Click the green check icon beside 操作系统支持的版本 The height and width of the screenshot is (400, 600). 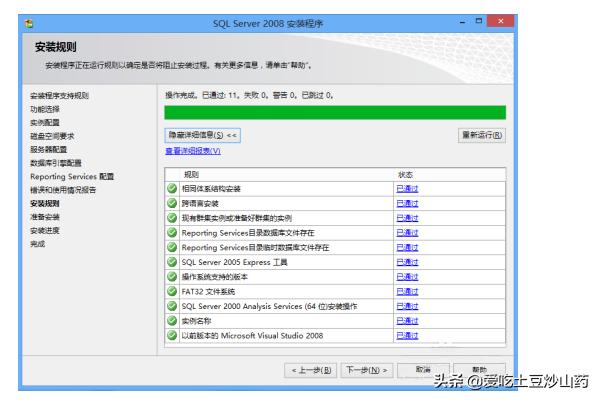[x=172, y=276]
